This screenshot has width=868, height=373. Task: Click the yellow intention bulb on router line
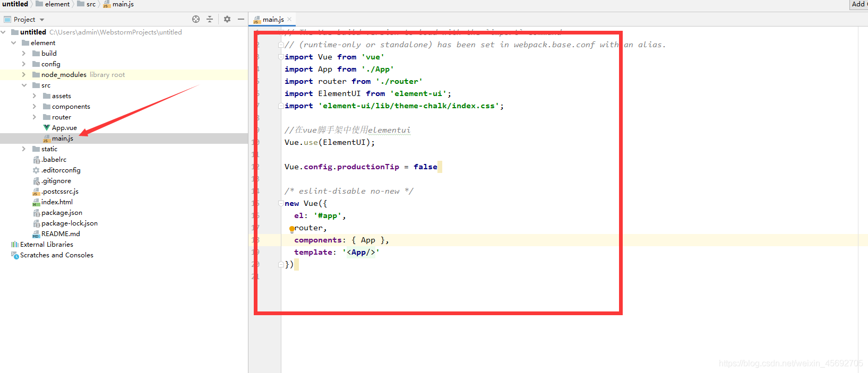(291, 229)
